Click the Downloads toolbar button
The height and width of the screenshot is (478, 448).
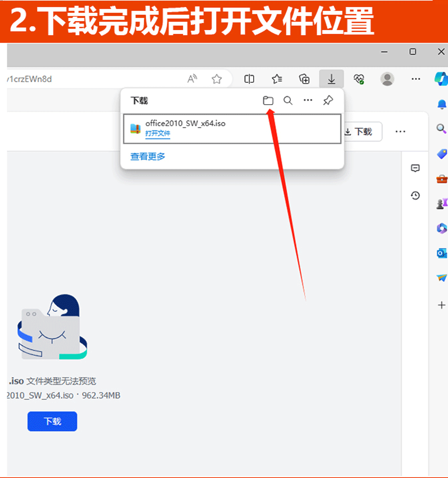coord(331,79)
